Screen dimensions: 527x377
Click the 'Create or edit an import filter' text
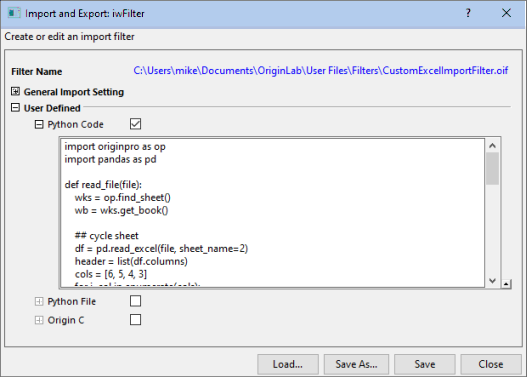point(69,37)
